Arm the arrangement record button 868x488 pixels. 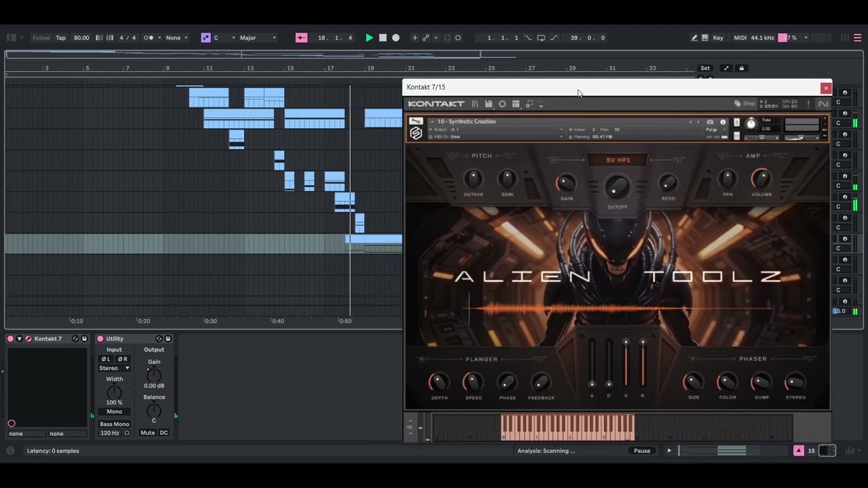coord(396,38)
